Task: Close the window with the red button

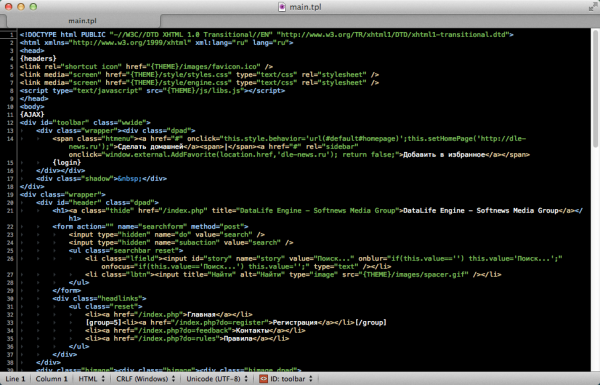Action: coord(8,7)
